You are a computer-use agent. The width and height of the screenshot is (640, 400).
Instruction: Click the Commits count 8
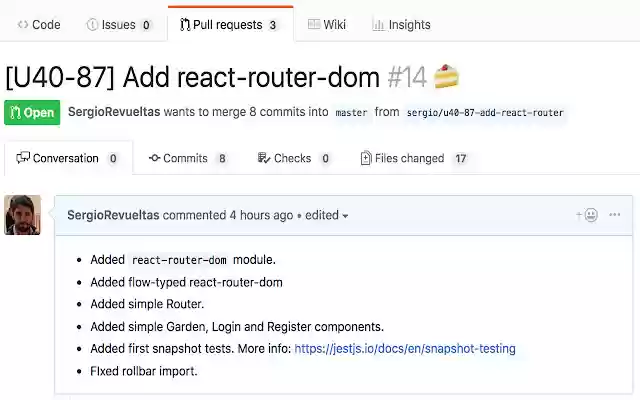[222, 158]
